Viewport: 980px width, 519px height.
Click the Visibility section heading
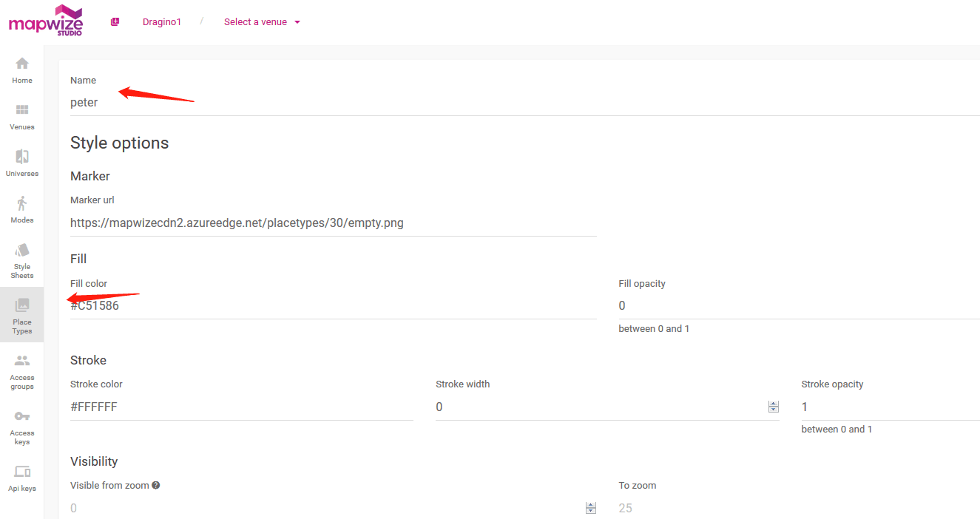click(94, 461)
